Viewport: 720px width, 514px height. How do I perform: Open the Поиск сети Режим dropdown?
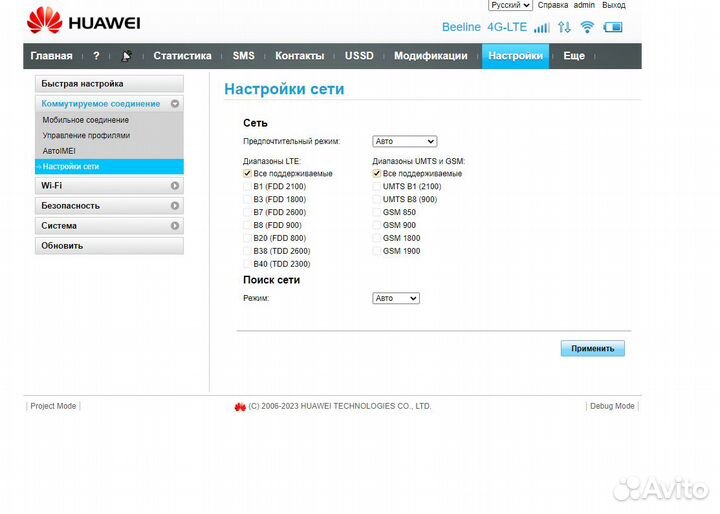[396, 298]
